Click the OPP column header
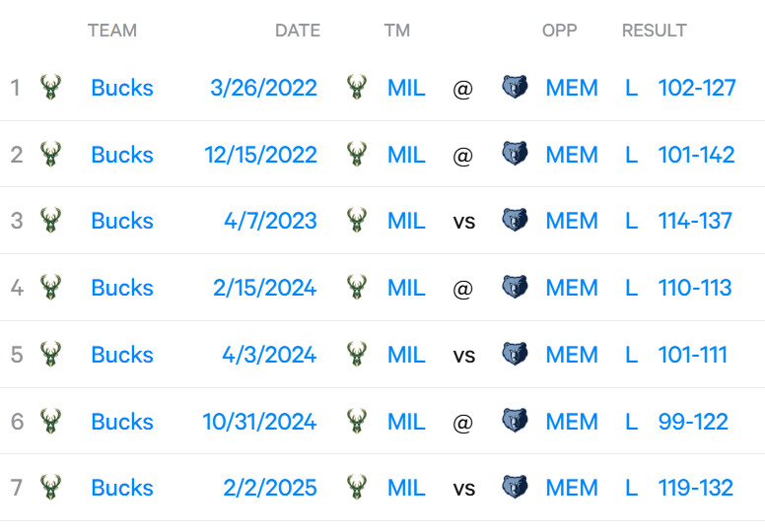The image size is (765, 532). tap(559, 31)
